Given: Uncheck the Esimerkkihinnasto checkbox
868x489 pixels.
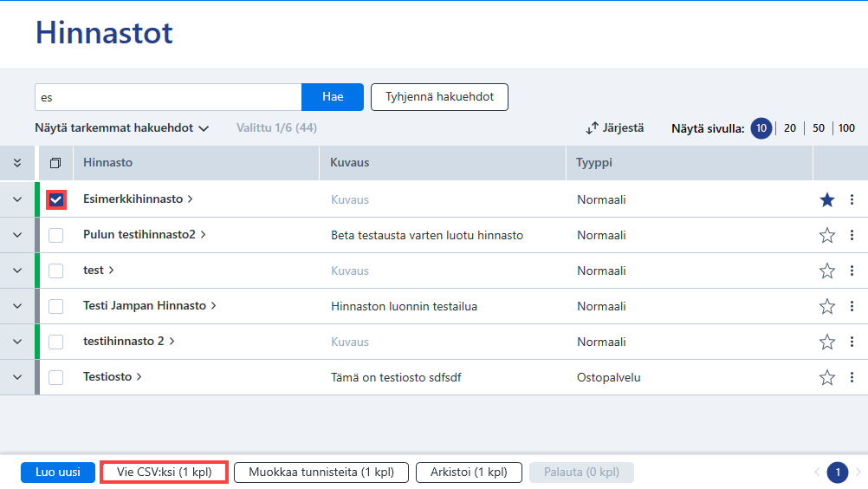Looking at the screenshot, I should 56,200.
